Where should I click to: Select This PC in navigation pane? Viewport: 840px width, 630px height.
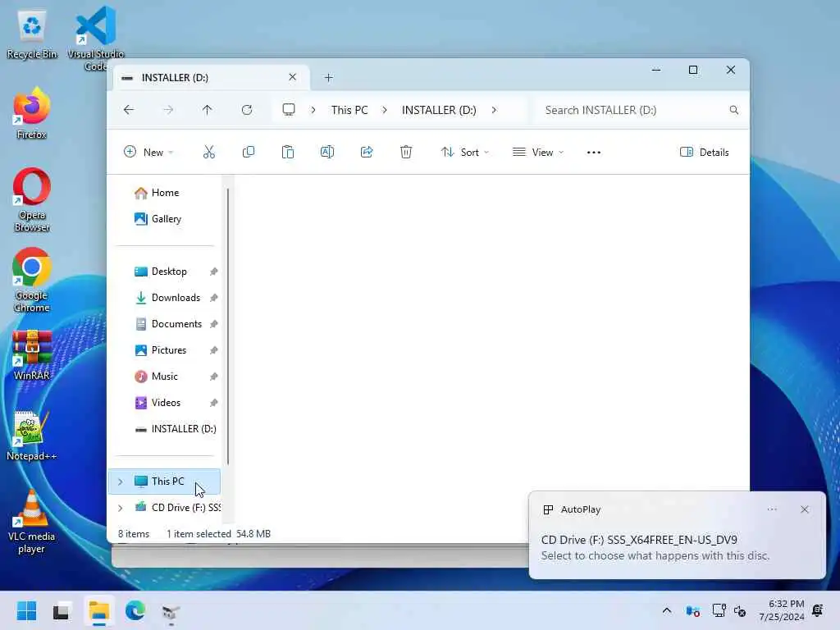click(165, 482)
